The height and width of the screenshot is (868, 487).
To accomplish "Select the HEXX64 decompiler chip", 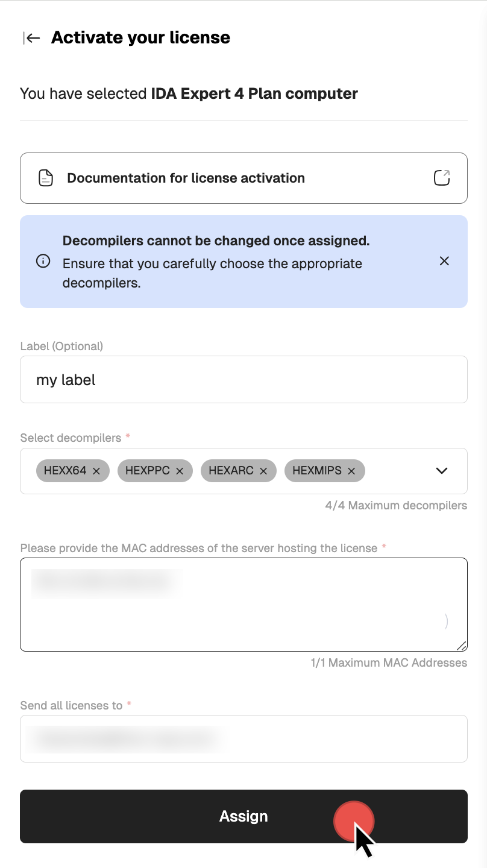I will [65, 471].
